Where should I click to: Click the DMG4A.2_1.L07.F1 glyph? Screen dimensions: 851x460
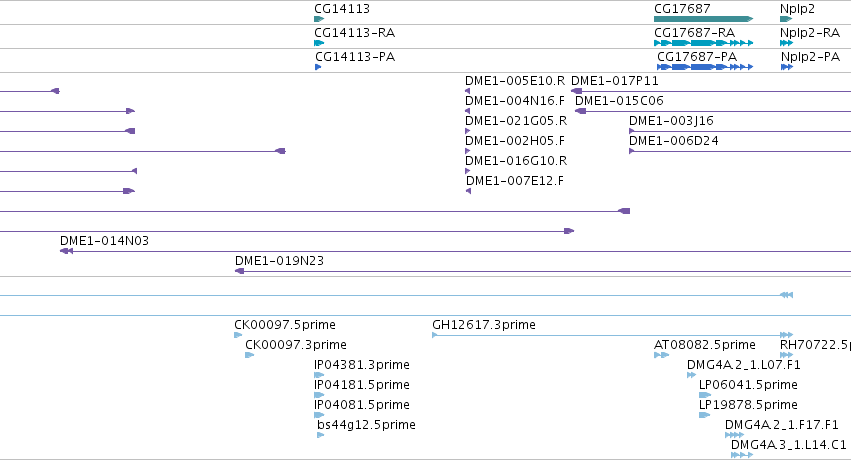tap(691, 375)
